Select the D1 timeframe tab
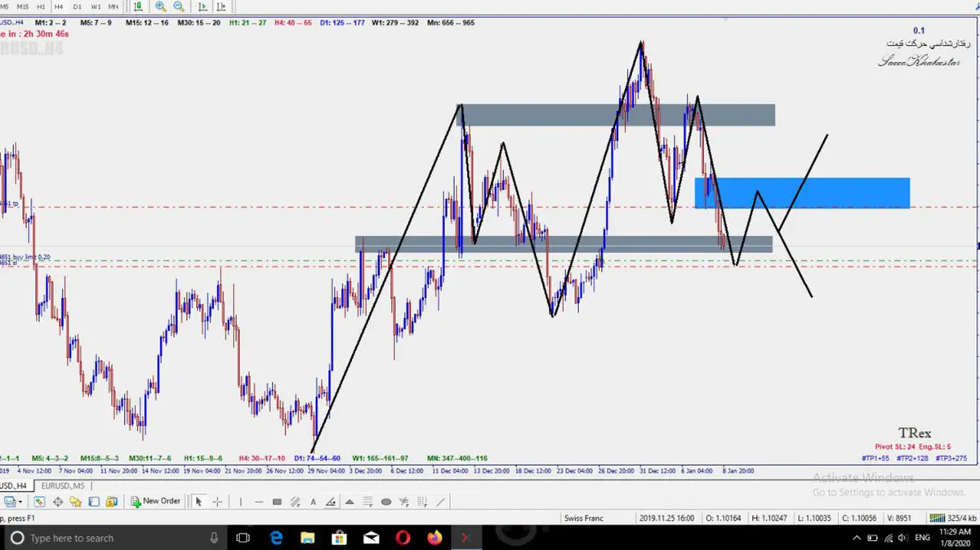 pyautogui.click(x=77, y=7)
